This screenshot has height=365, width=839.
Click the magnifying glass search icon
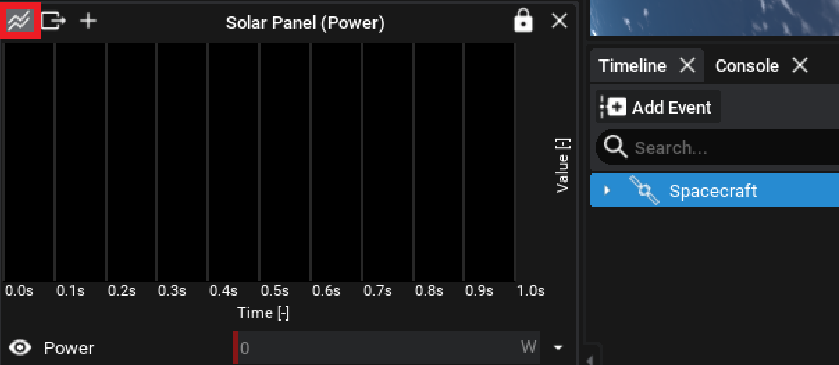click(614, 147)
